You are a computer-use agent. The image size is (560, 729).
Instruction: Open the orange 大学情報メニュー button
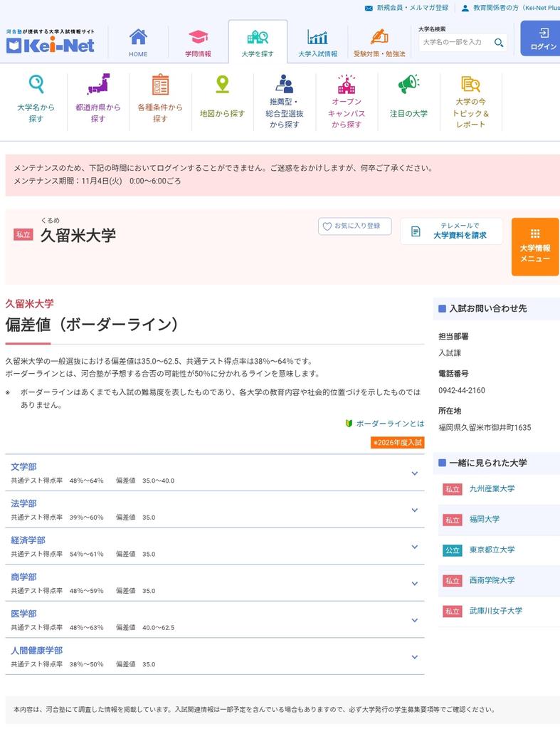click(535, 247)
